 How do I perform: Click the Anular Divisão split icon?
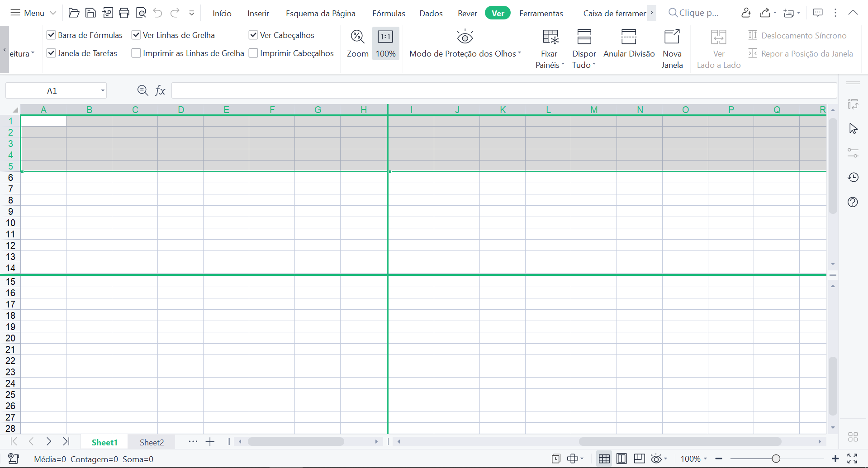tap(629, 37)
